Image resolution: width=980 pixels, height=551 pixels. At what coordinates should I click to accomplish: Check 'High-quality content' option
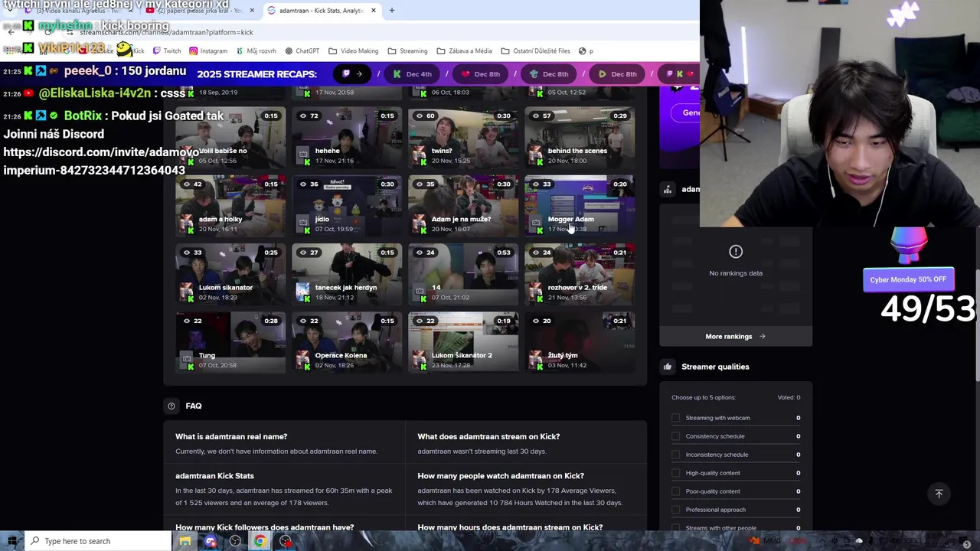(x=676, y=473)
